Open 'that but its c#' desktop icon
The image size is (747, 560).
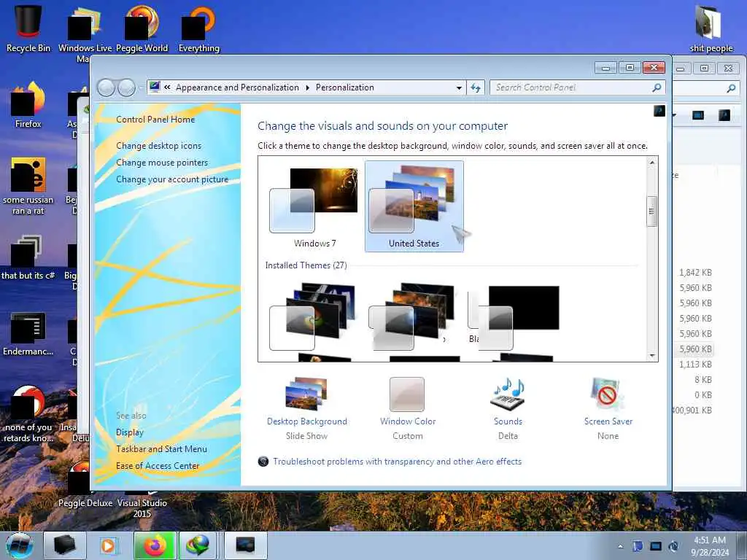[28, 257]
